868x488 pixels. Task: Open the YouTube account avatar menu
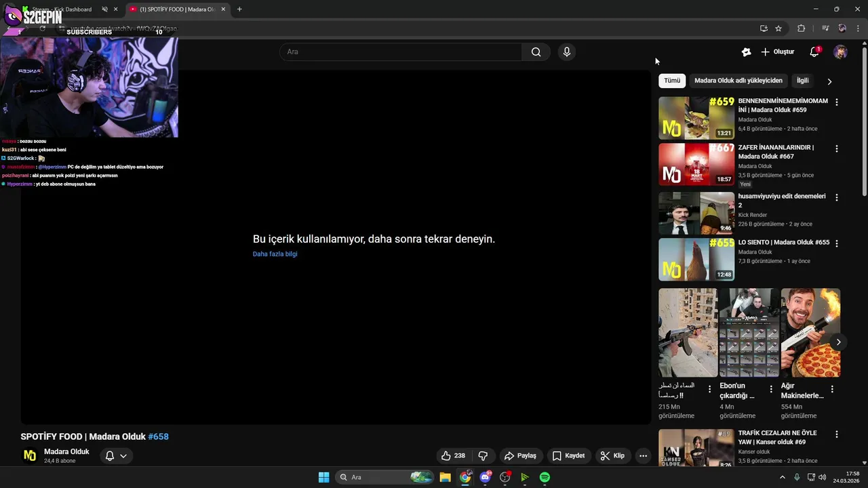pyautogui.click(x=840, y=52)
